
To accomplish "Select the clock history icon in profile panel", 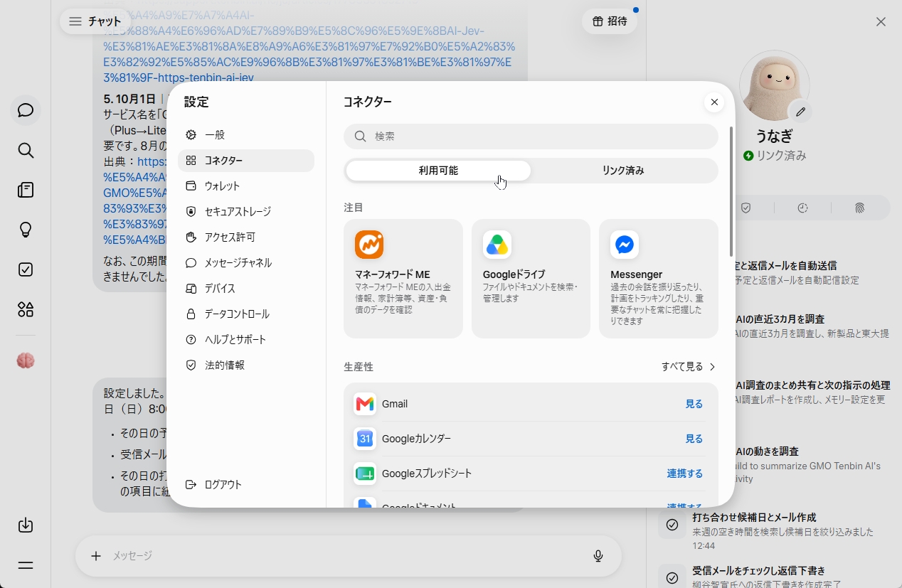I will [x=802, y=208].
